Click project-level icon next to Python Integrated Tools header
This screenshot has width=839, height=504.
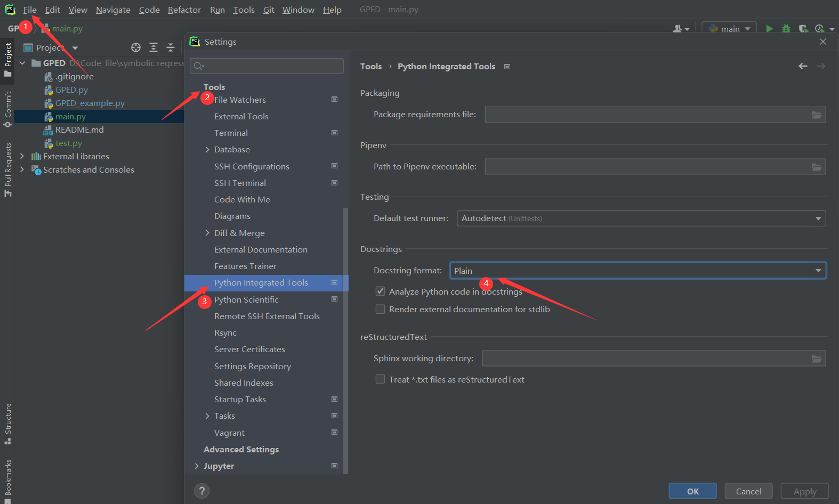coord(507,67)
